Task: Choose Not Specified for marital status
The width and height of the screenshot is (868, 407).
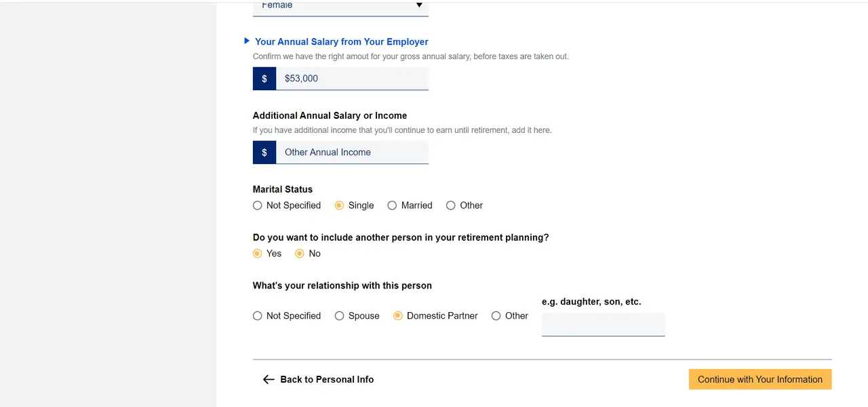Action: (x=258, y=205)
